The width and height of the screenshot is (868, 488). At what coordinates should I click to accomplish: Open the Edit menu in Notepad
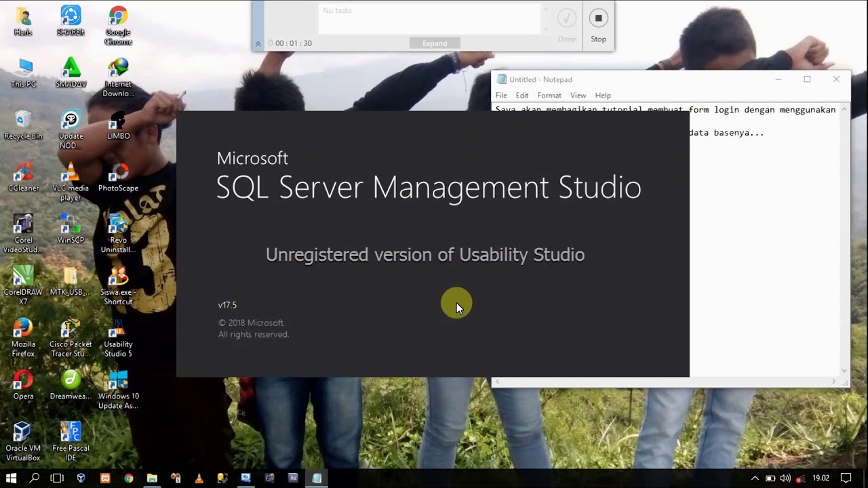pos(522,96)
